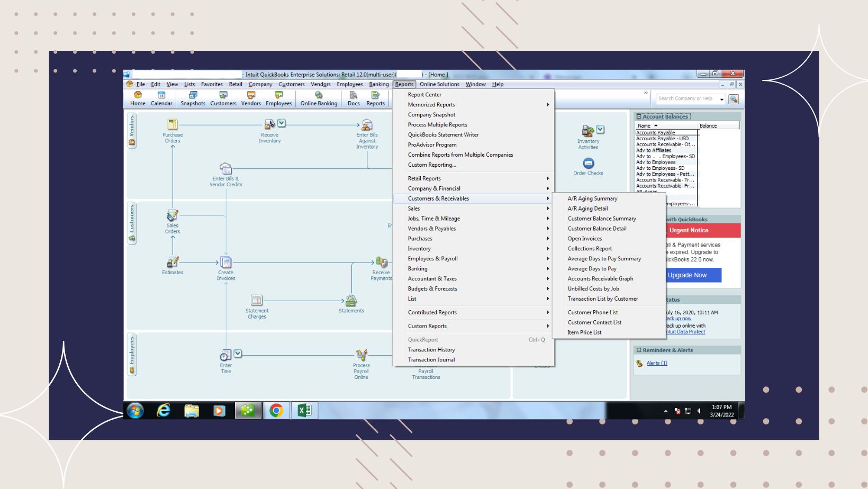Open Statements workflow icon
This screenshot has height=489, width=868.
coord(351,301)
